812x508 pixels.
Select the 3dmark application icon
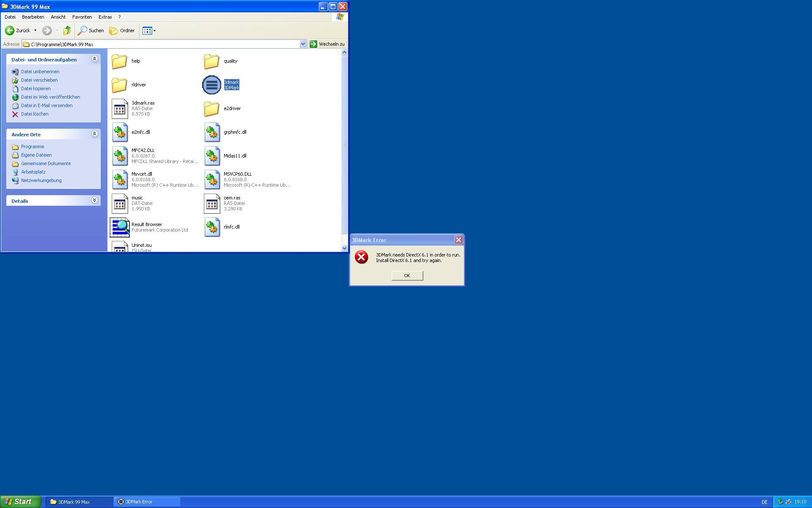click(211, 85)
